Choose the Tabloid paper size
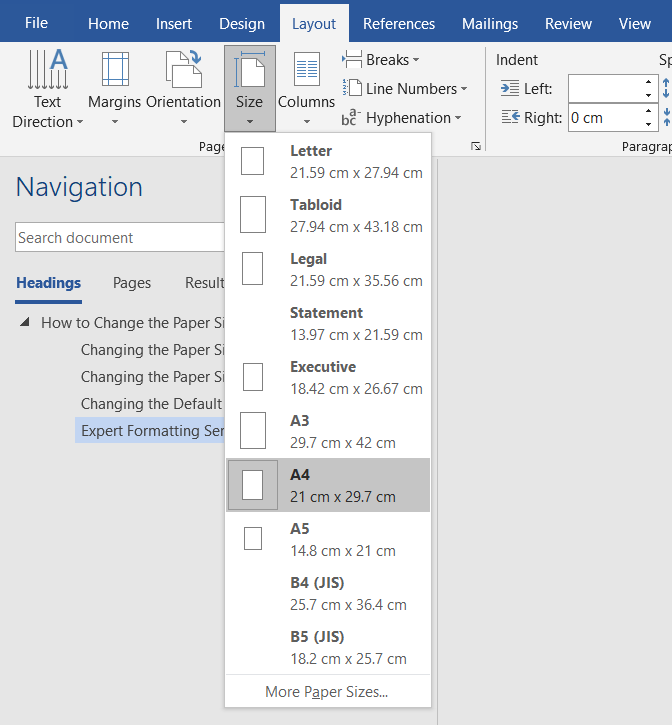 coord(328,215)
